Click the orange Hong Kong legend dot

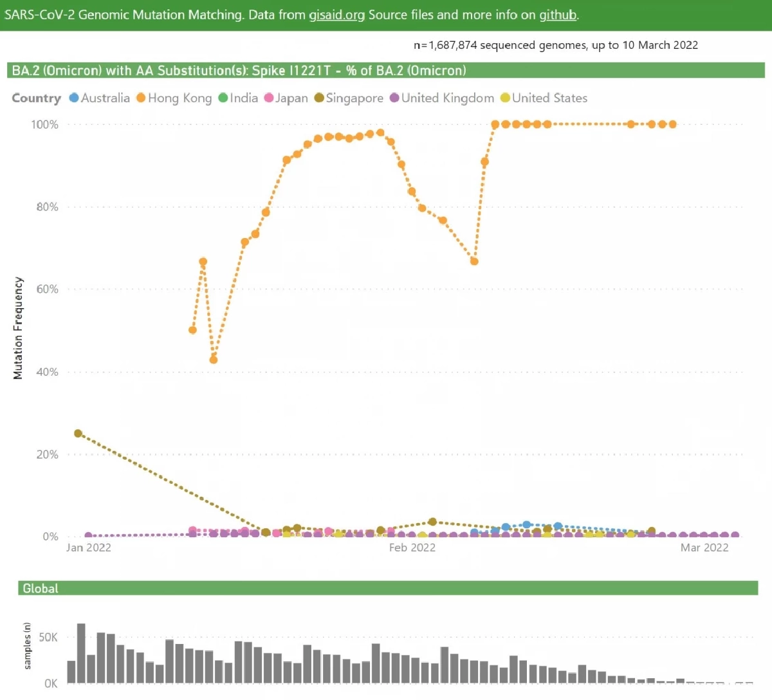(141, 98)
